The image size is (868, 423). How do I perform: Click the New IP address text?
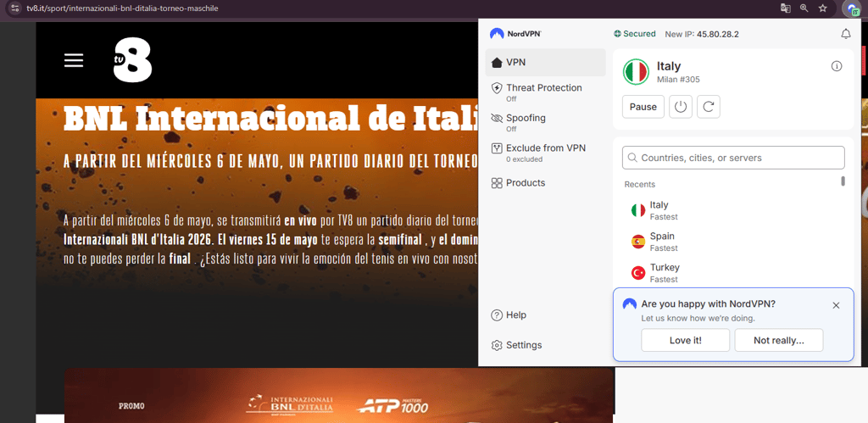point(702,34)
